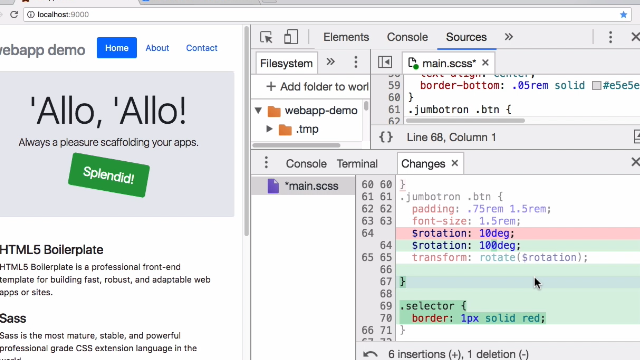The image size is (640, 360).
Task: Open the Filesystem pane three-dot menu
Action: coord(356,62)
